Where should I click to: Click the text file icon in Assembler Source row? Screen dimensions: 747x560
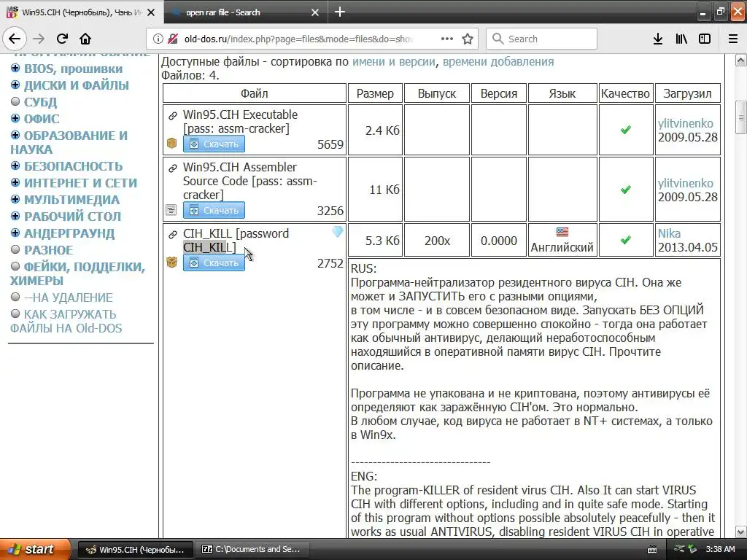tap(171, 209)
